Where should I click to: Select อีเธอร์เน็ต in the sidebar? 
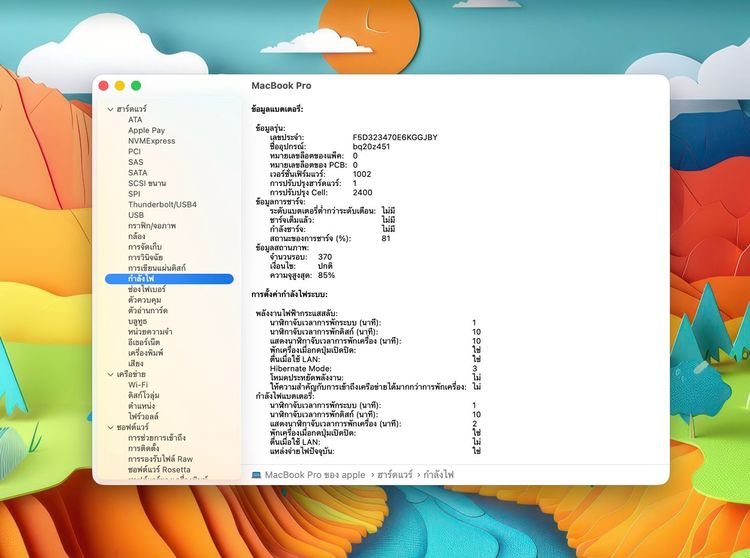(x=144, y=342)
